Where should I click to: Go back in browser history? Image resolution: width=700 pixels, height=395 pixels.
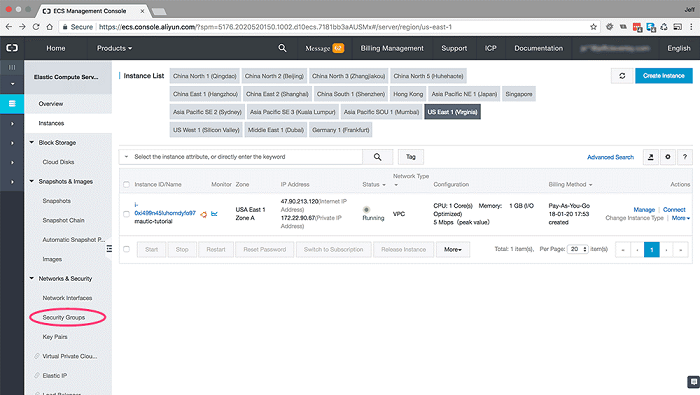coord(8,27)
